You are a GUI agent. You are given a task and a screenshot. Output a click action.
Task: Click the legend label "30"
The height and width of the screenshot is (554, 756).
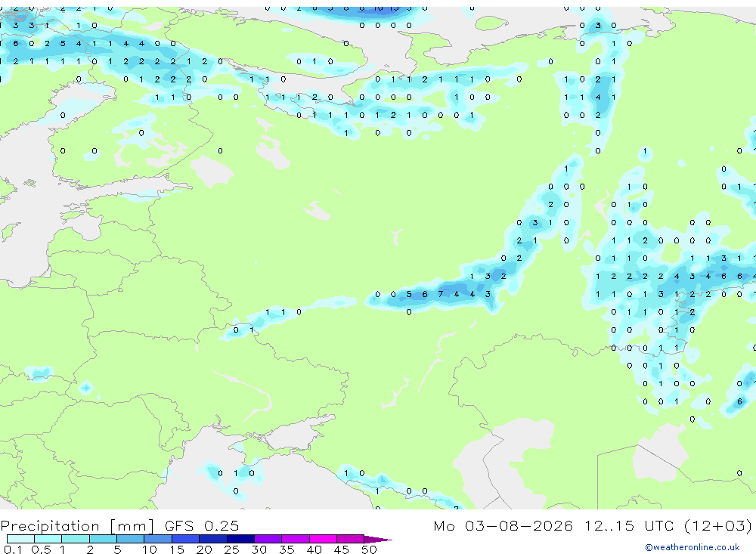(x=259, y=549)
